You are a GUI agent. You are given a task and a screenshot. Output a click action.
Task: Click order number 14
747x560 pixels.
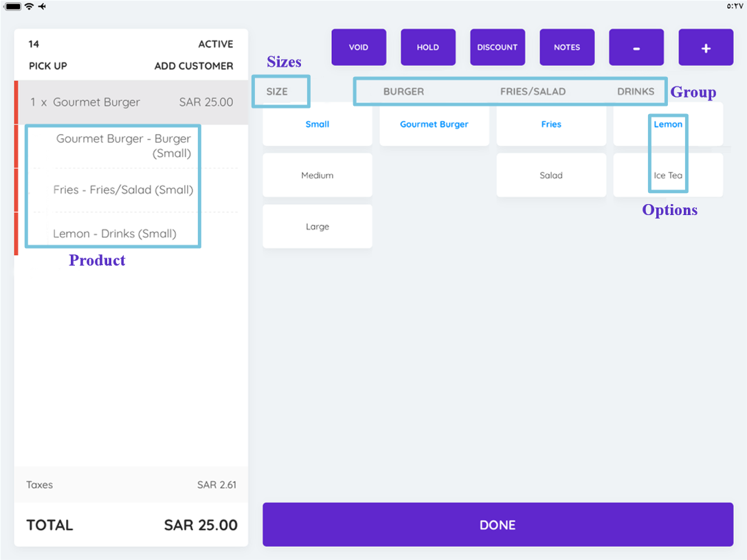[34, 44]
